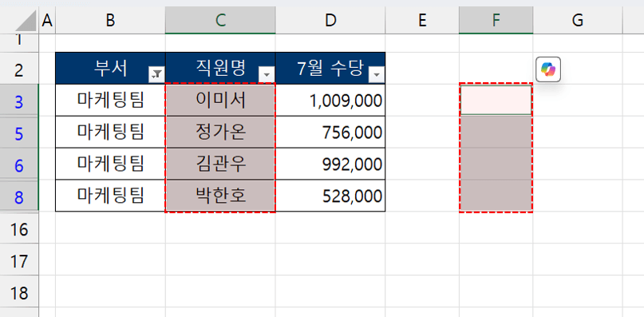Select empty cell F6
The width and height of the screenshot is (644, 317).
[496, 164]
